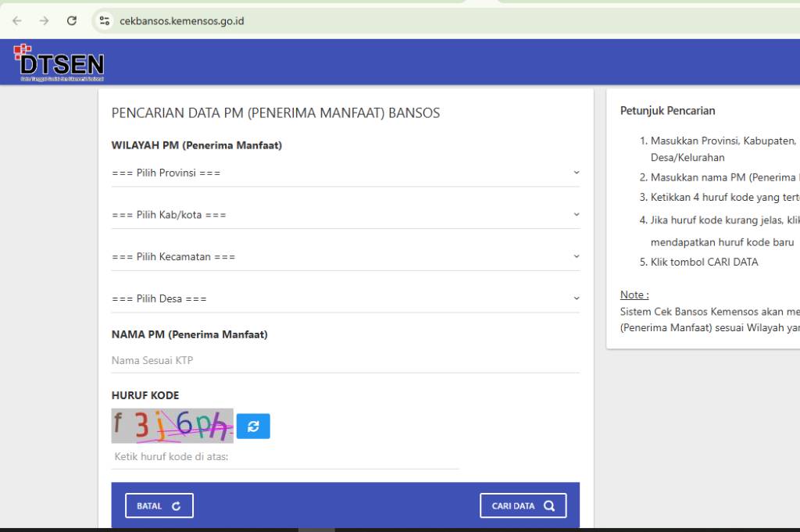
Task: Click the browser back arrow
Action: (16, 21)
